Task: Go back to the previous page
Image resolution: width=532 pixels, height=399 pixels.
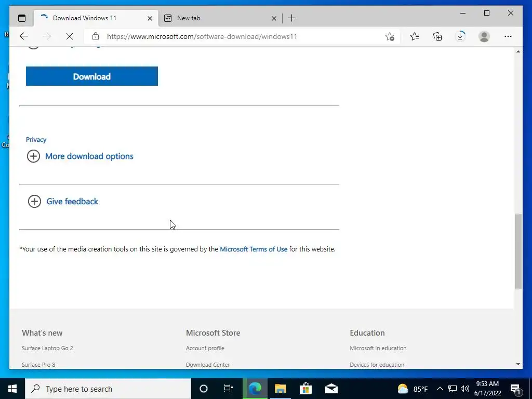Action: [x=24, y=36]
